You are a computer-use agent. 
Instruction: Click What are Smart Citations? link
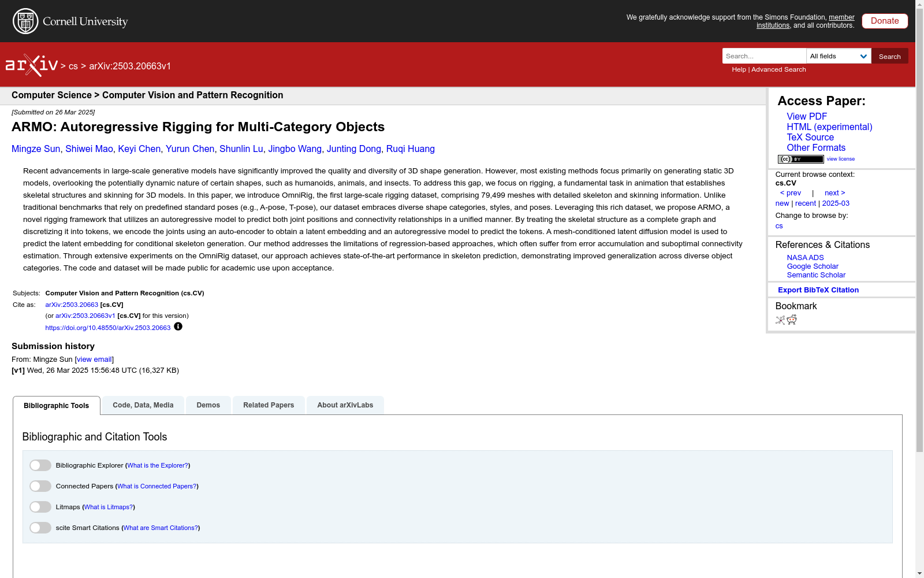[161, 528]
